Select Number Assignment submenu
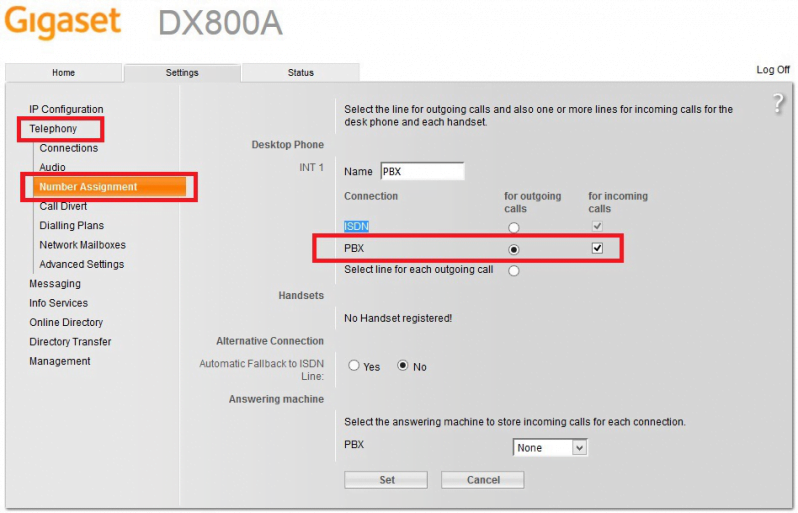The height and width of the screenshot is (513, 798). (x=109, y=187)
